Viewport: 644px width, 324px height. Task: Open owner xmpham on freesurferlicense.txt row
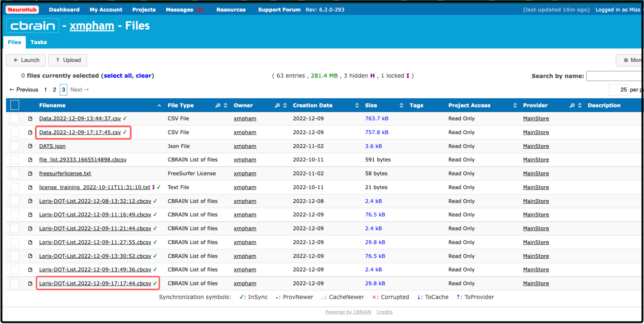[x=245, y=173]
